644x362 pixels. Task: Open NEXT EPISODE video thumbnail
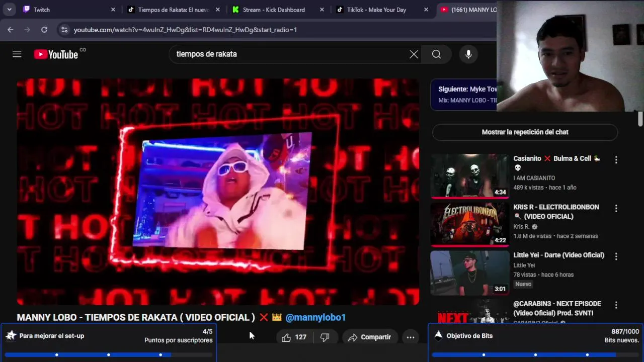(x=469, y=311)
